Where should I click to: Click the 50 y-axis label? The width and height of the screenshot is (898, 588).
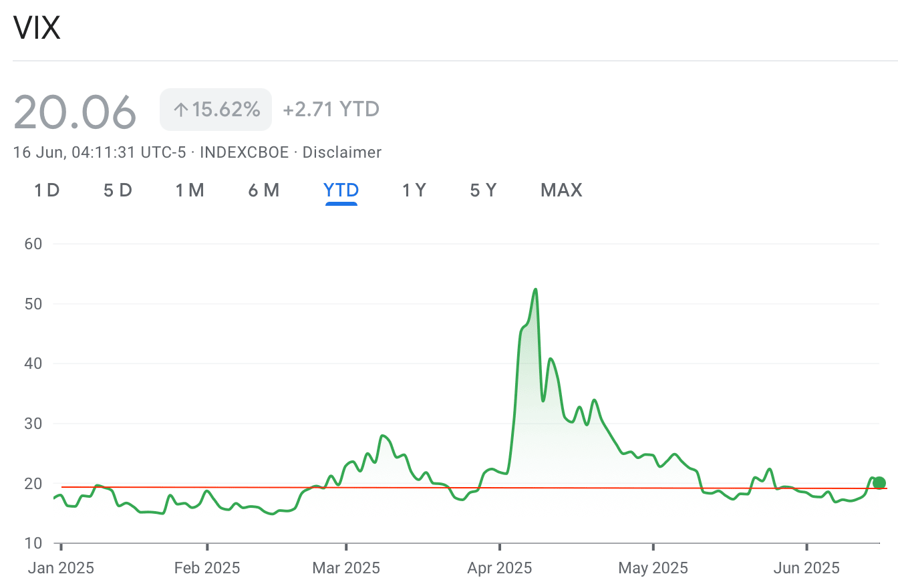(x=33, y=304)
